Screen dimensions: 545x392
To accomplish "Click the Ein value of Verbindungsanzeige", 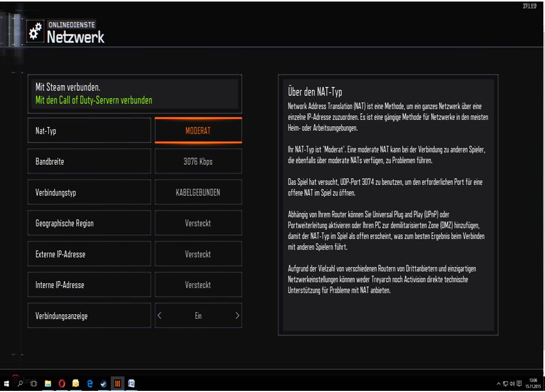I will 198,316.
